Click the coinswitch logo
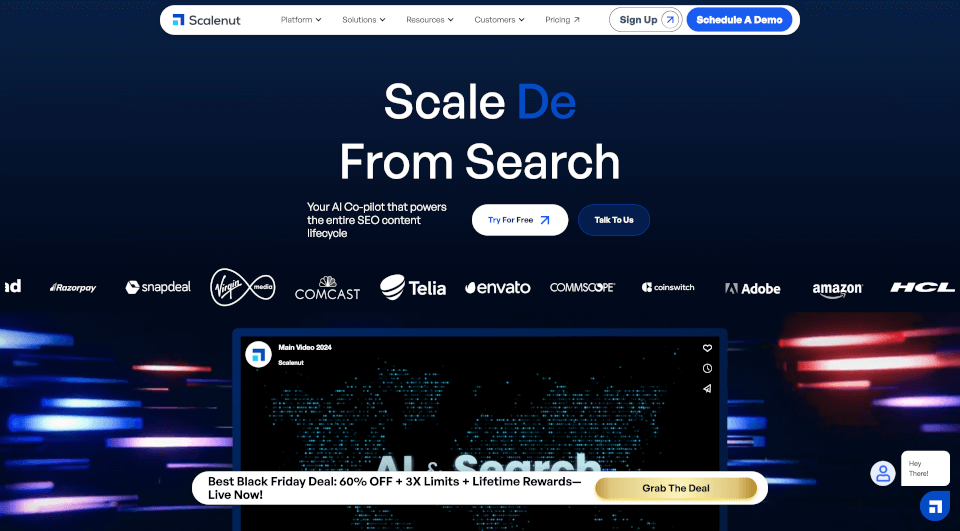The width and height of the screenshot is (960, 531). (668, 287)
